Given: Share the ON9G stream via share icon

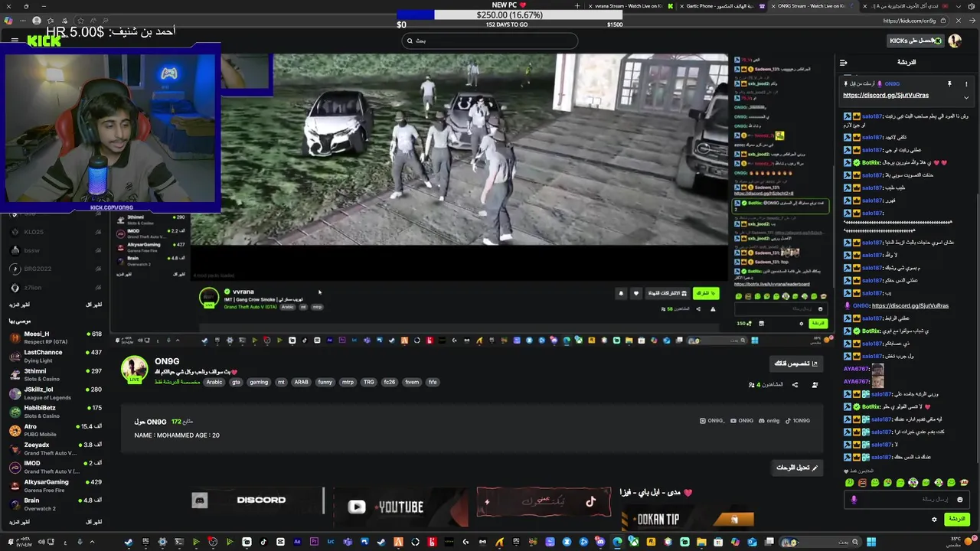Looking at the screenshot, I should (x=795, y=384).
